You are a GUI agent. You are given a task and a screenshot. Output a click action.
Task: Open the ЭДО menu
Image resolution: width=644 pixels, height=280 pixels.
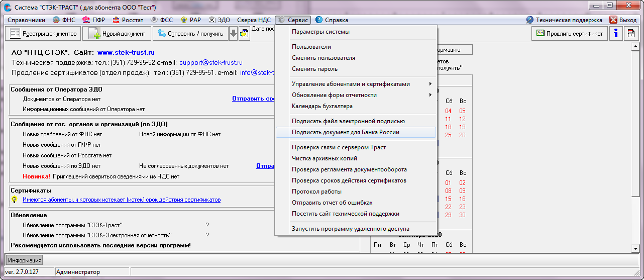220,20
